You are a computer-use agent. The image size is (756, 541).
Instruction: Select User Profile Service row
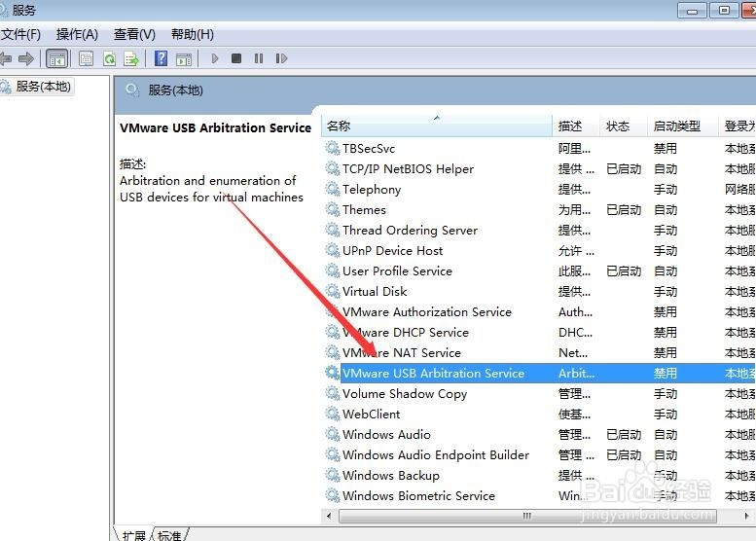(x=539, y=270)
